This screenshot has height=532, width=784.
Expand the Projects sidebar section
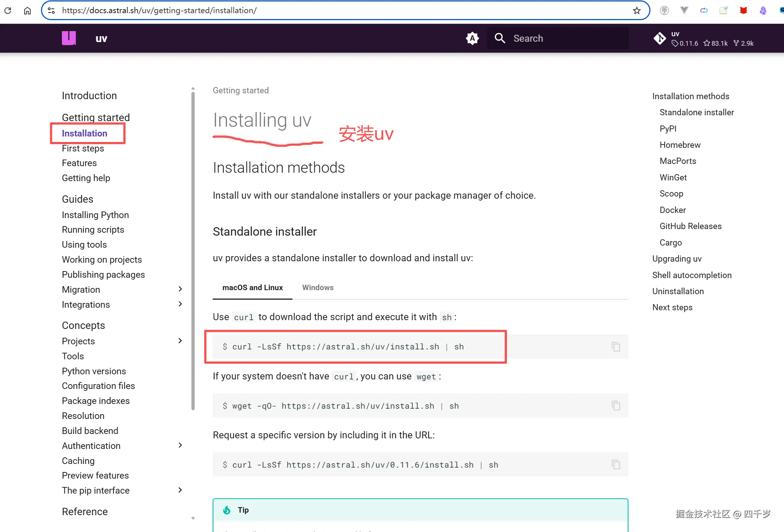180,341
